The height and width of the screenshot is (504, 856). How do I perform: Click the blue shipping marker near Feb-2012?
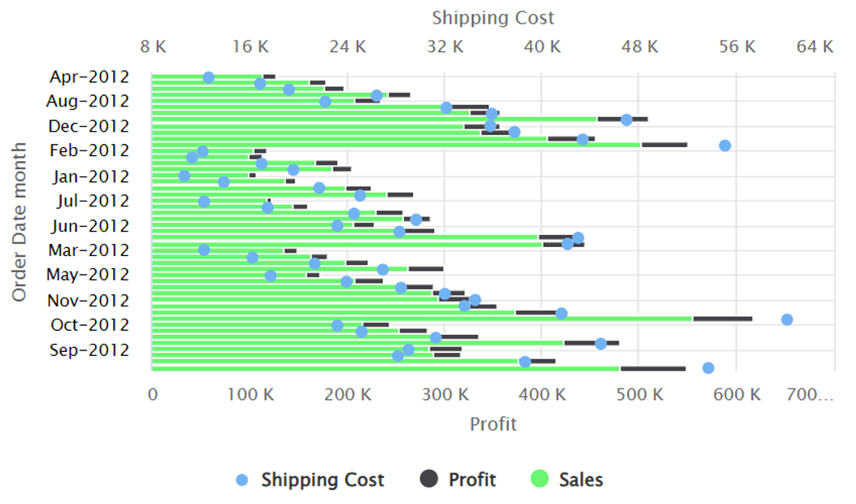[x=724, y=144]
